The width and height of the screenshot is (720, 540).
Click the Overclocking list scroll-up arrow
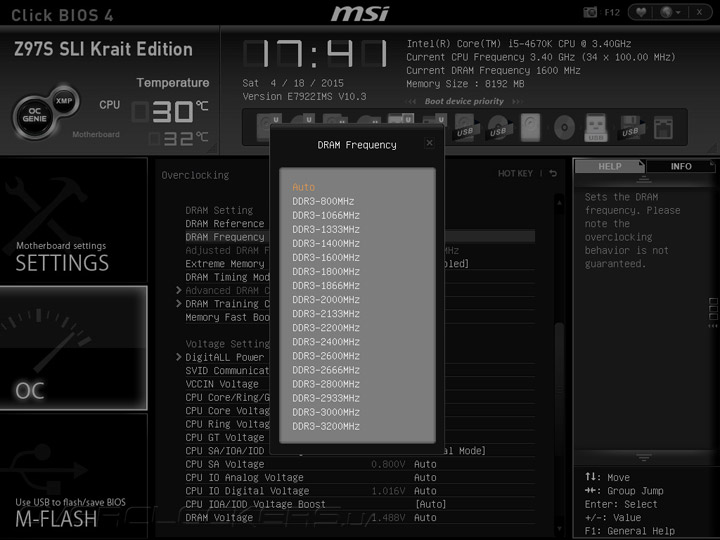(x=559, y=202)
